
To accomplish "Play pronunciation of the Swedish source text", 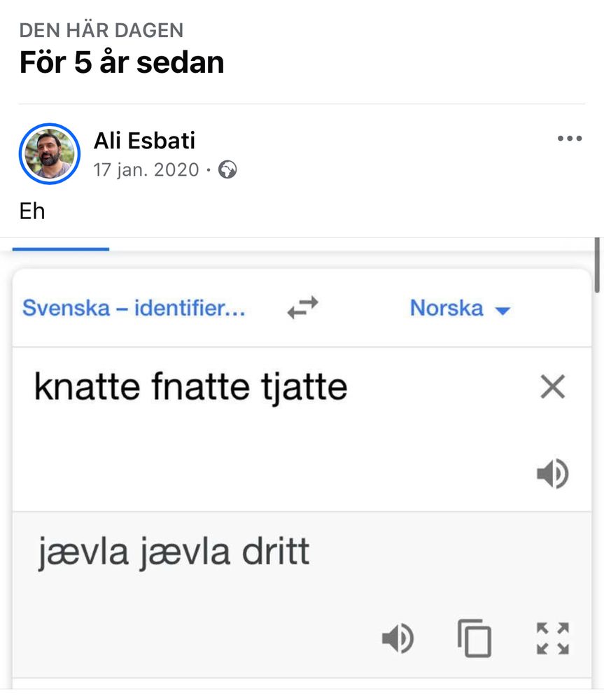I will pos(554,473).
